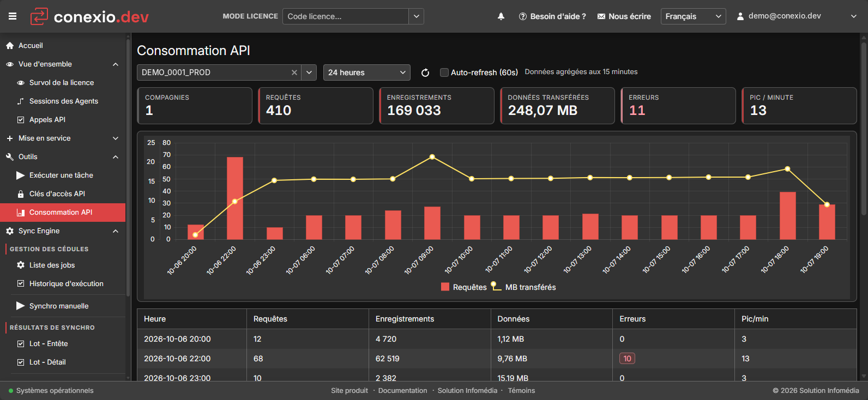Go to Accueil in the sidebar
Image resolution: width=868 pixels, height=400 pixels.
click(63, 46)
